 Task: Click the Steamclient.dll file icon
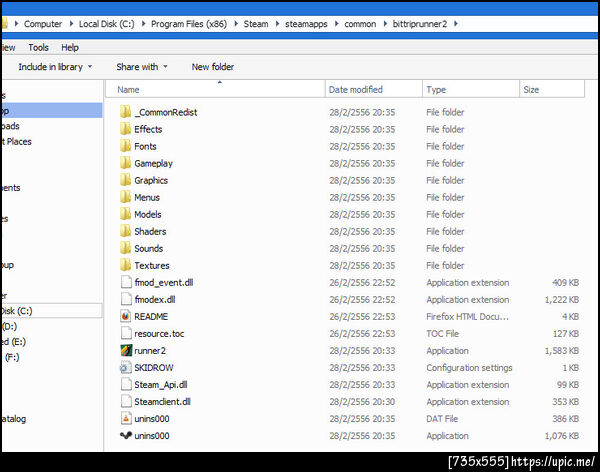coord(126,402)
